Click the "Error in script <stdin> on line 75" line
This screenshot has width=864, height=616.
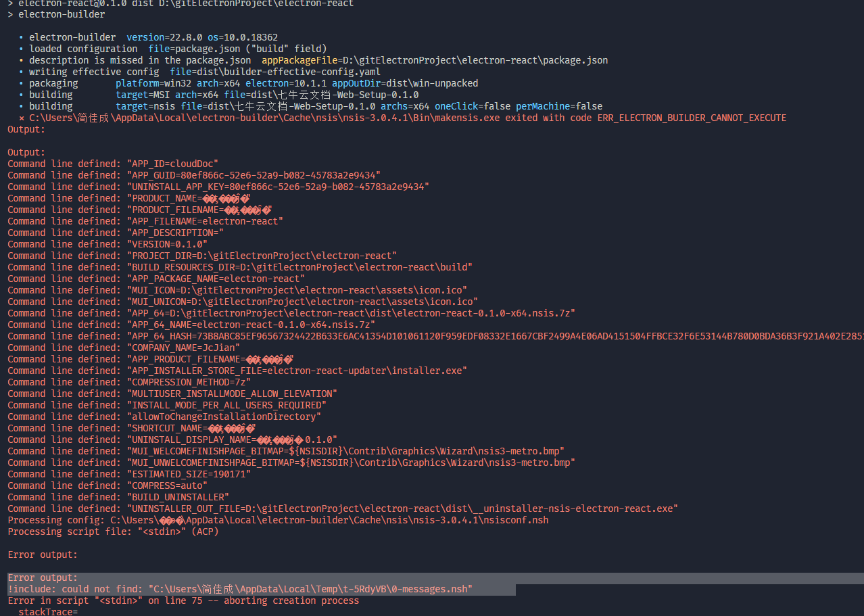183,601
